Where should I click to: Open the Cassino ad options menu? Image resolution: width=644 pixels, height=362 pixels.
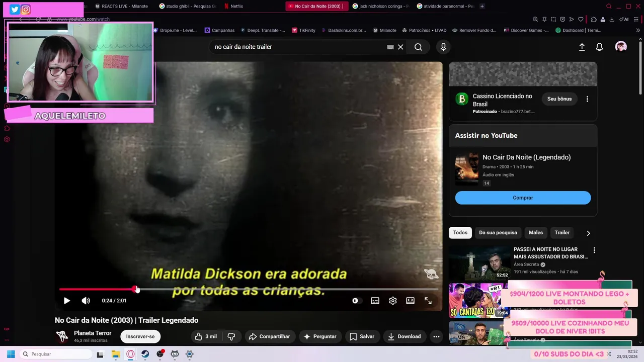coord(587,99)
